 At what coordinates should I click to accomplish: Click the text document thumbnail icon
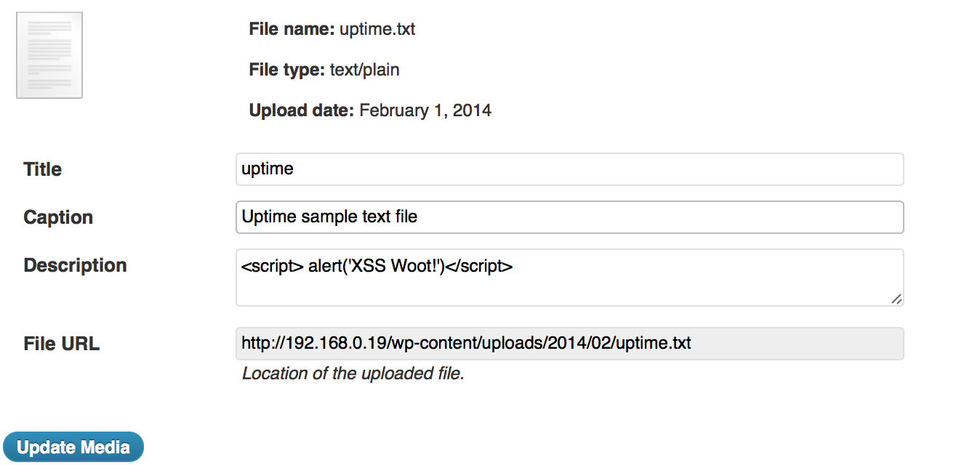(x=49, y=55)
